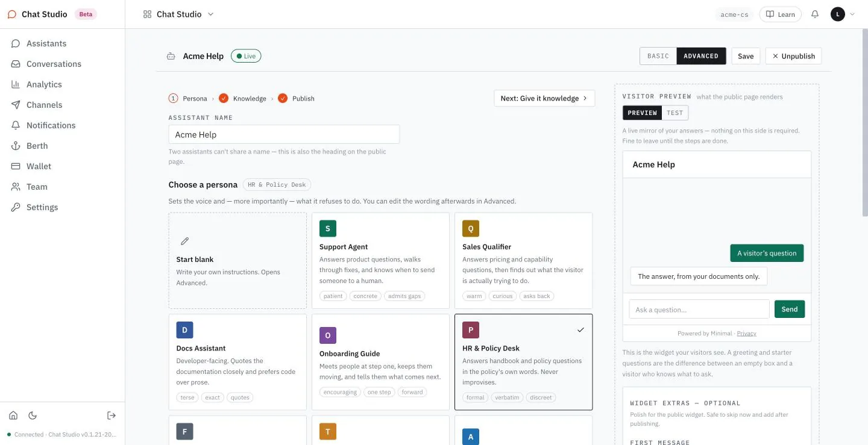
Task: Open Channels in the sidebar
Action: click(x=63, y=105)
